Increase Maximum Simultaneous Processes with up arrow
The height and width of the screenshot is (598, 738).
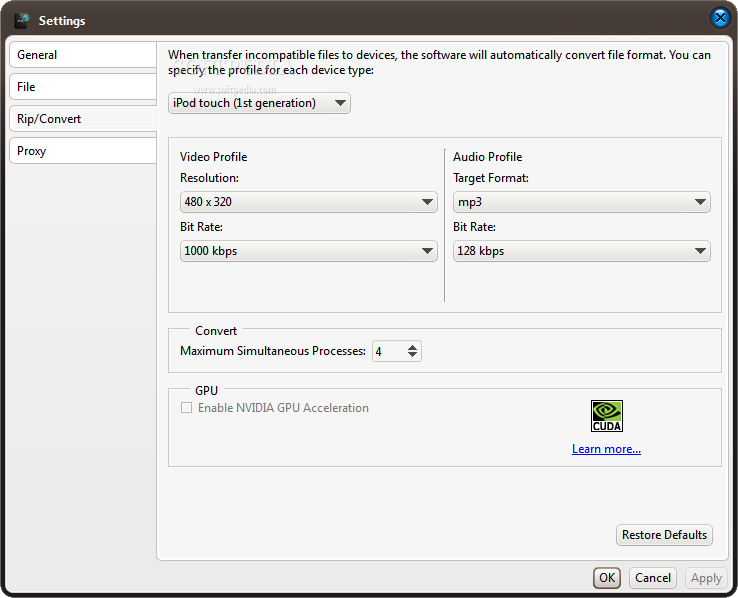[x=412, y=347]
